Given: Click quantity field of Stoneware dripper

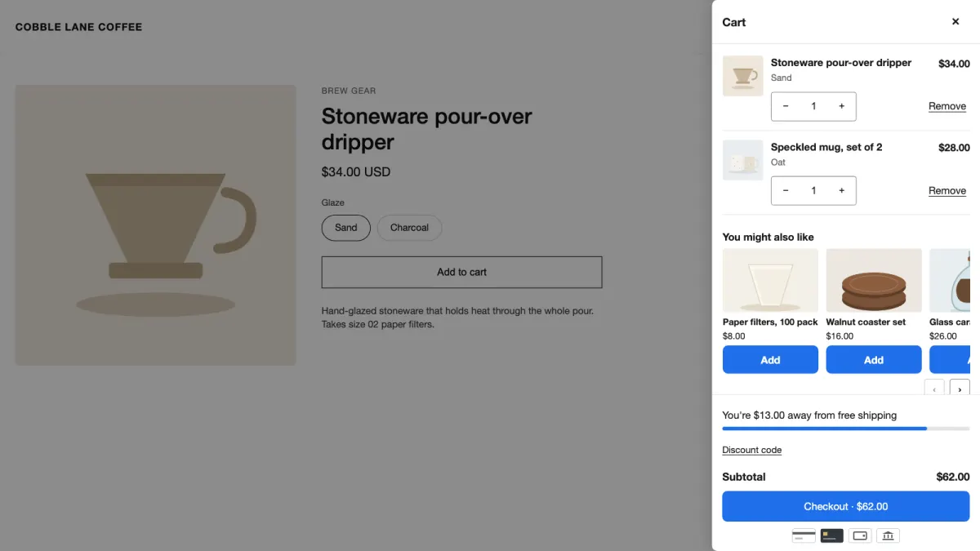Looking at the screenshot, I should click(x=813, y=106).
